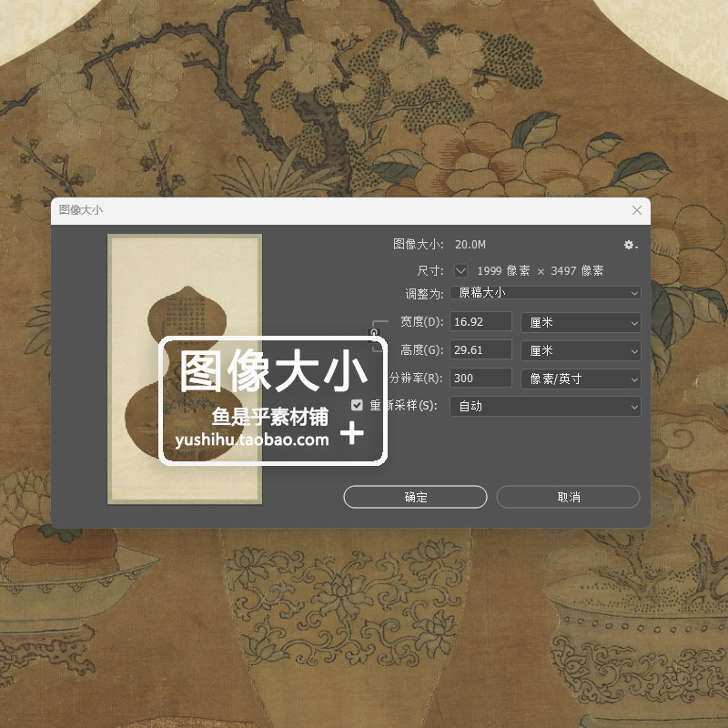Open the gear options menu in Image Size dialog
728x728 pixels.
click(630, 245)
